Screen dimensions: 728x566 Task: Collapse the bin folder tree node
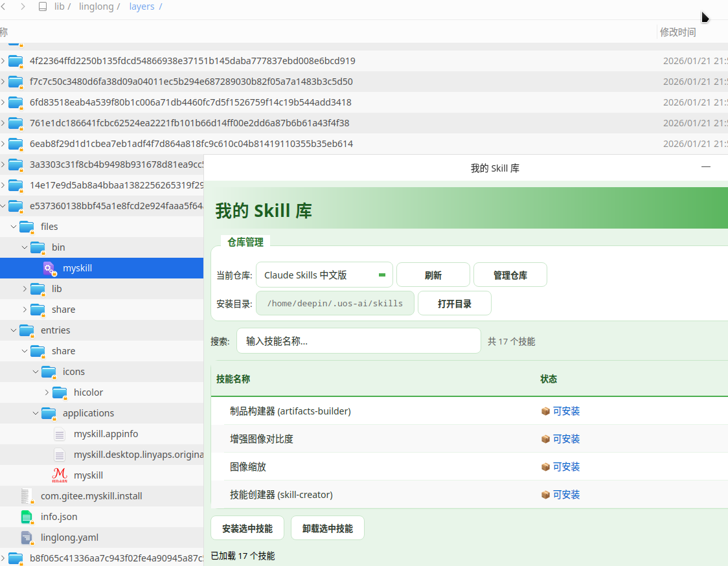[25, 247]
